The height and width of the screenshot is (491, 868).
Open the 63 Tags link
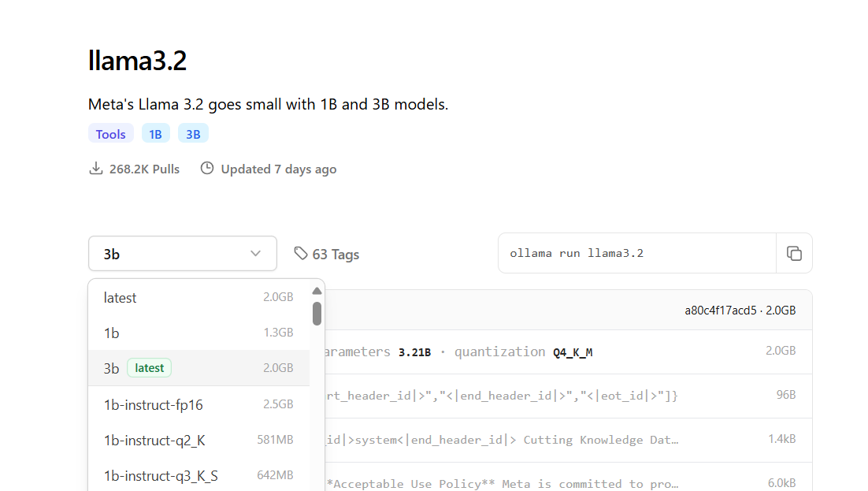point(335,254)
